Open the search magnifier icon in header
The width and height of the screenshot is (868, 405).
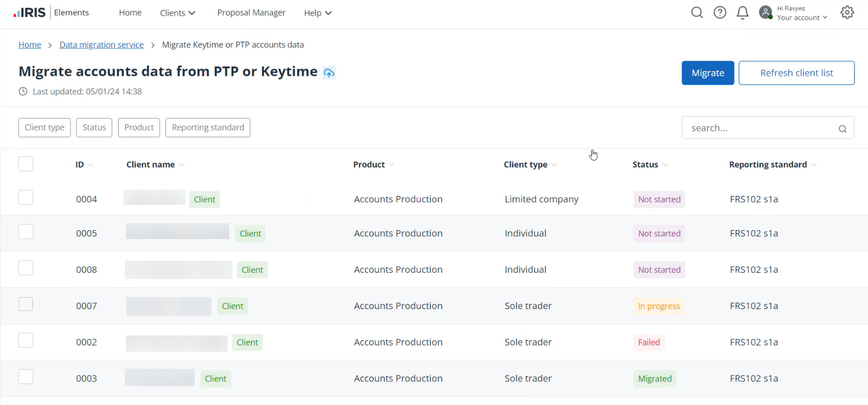[x=697, y=13]
